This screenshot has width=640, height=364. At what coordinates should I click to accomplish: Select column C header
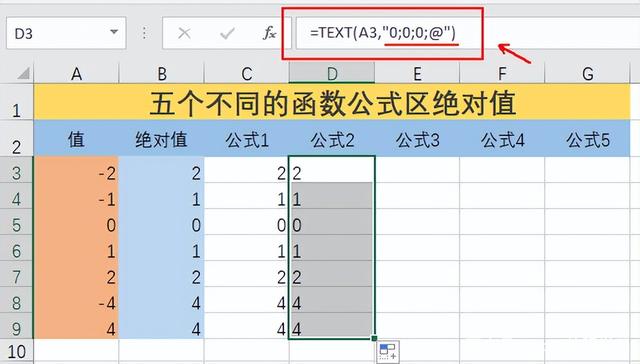247,73
